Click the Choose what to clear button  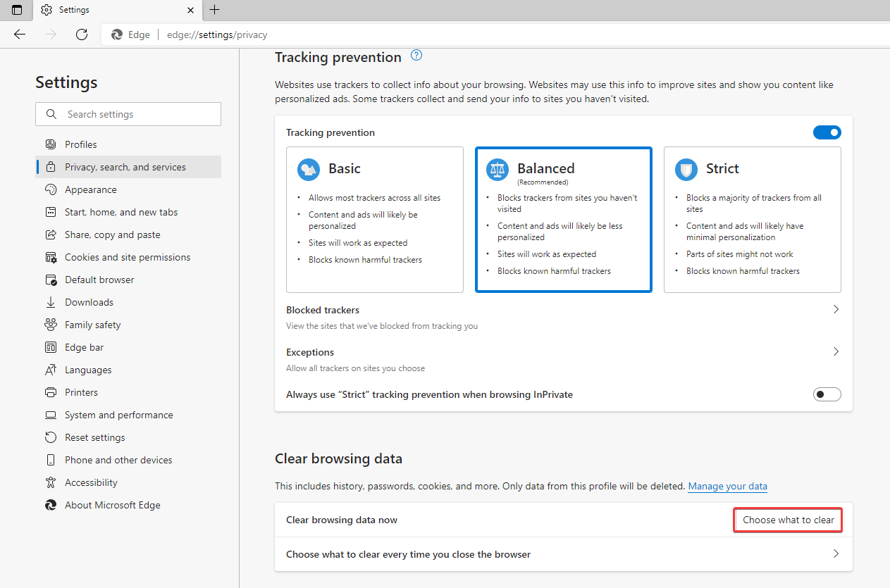click(x=788, y=520)
